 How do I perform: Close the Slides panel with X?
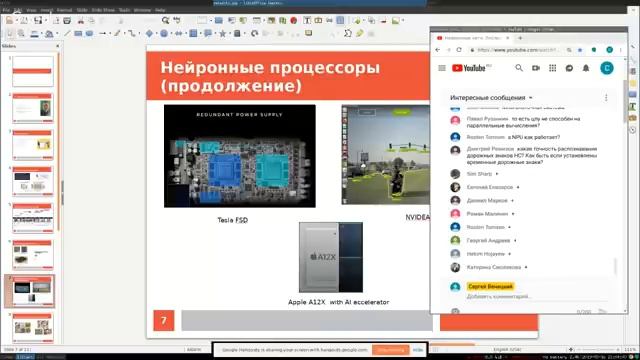pyautogui.click(x=58, y=46)
